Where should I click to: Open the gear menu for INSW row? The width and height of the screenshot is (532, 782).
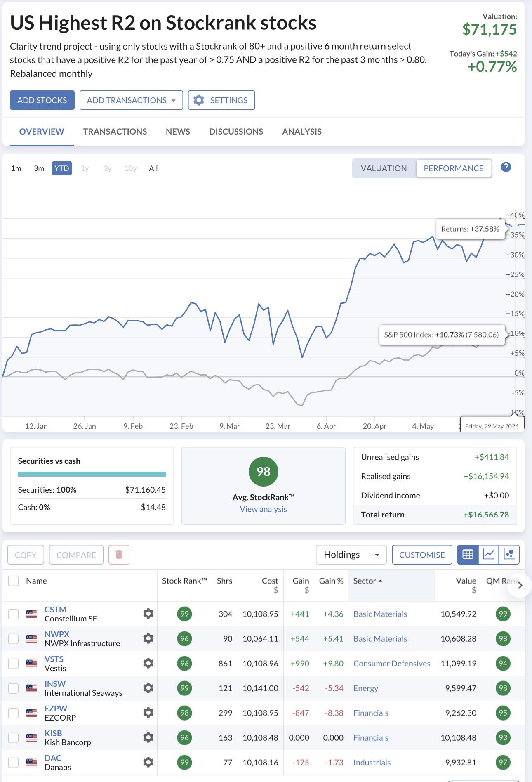[x=148, y=688]
